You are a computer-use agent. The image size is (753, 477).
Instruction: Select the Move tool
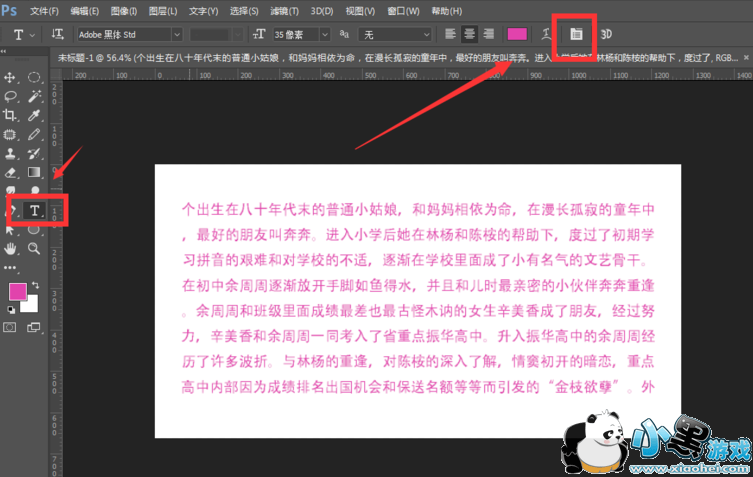point(11,77)
